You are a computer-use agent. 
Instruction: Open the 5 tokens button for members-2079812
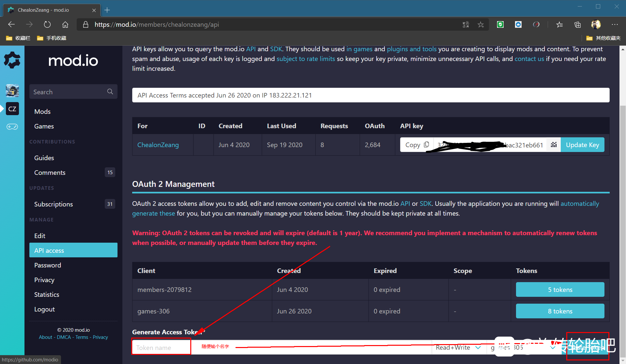560,290
